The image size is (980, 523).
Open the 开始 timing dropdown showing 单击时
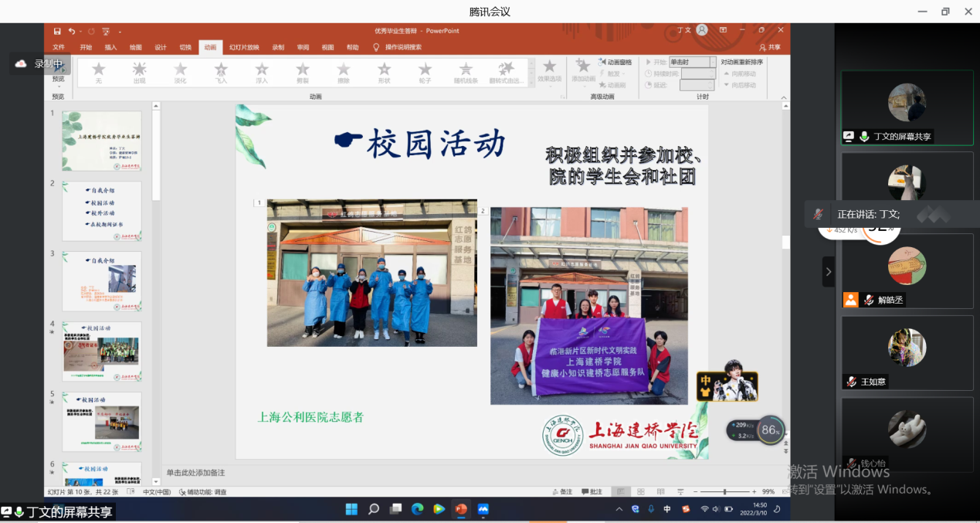click(690, 62)
